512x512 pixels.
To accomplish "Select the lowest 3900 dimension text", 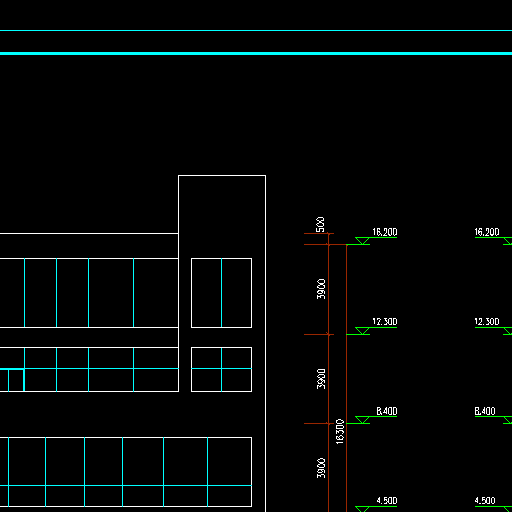I will point(321,468).
